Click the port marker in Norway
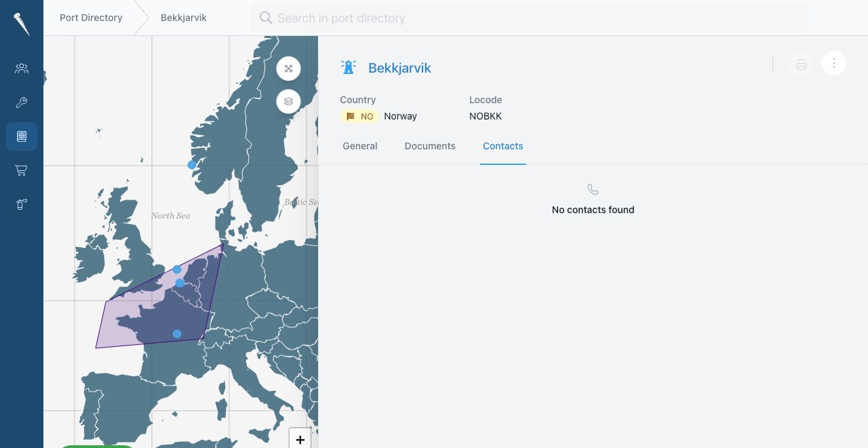Screen dimensions: 868x448 pyautogui.click(x=192, y=165)
